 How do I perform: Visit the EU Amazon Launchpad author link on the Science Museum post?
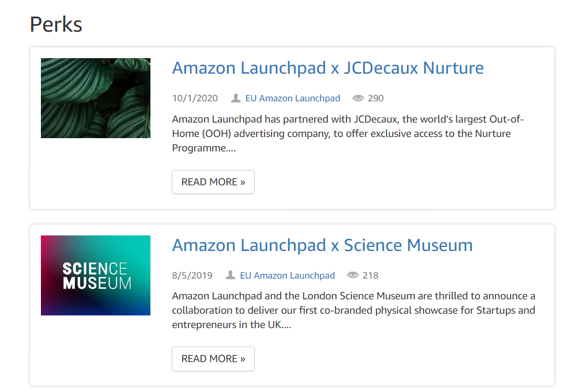[x=288, y=275]
